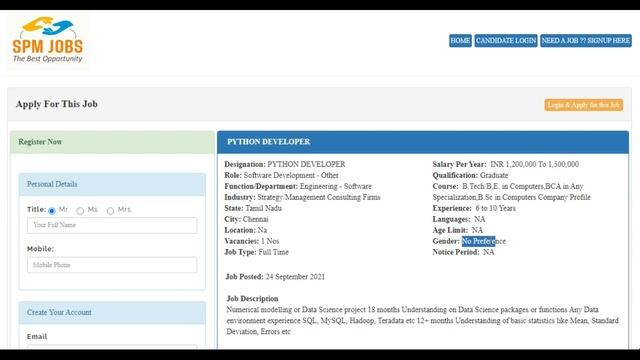Click Experience value 6 to 10 Years
The width and height of the screenshot is (640, 360).
coord(495,208)
